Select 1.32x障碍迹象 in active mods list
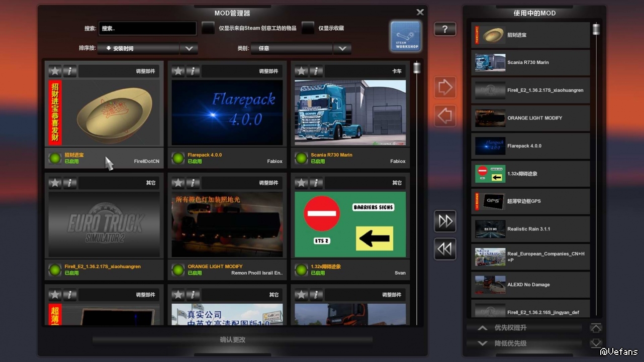The height and width of the screenshot is (362, 644). point(530,174)
